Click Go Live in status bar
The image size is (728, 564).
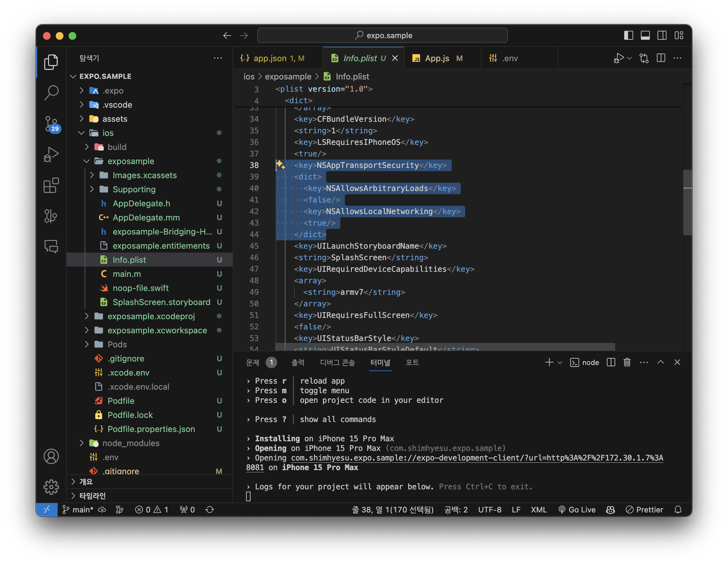[577, 510]
